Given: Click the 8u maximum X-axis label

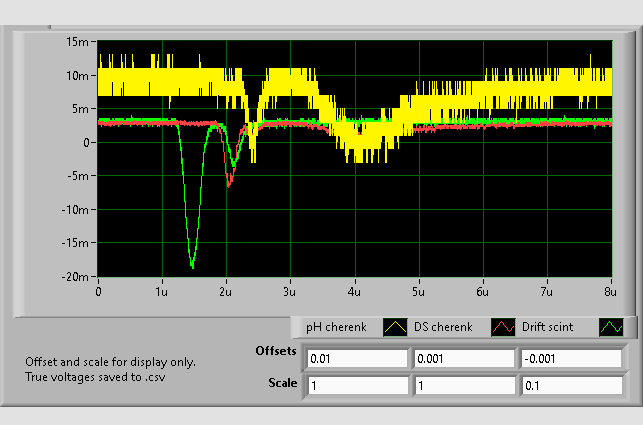Looking at the screenshot, I should point(608,291).
